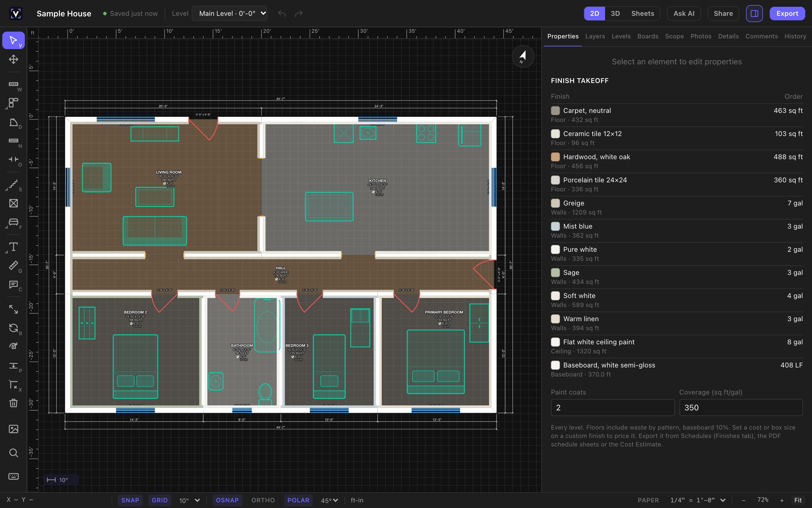The height and width of the screenshot is (508, 812).
Task: Activate the Measure ruler tool
Action: coord(14,265)
